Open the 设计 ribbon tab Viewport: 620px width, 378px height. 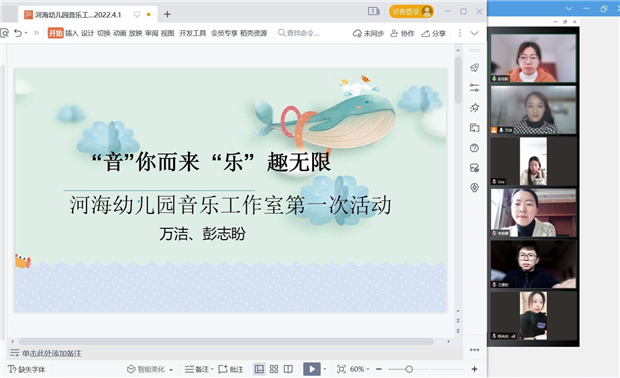click(87, 33)
